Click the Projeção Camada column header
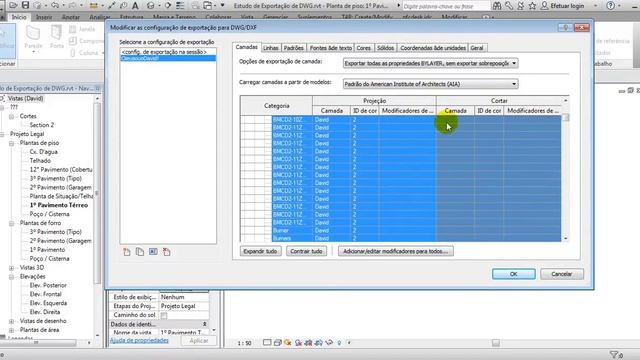The height and width of the screenshot is (360, 640). [331, 111]
